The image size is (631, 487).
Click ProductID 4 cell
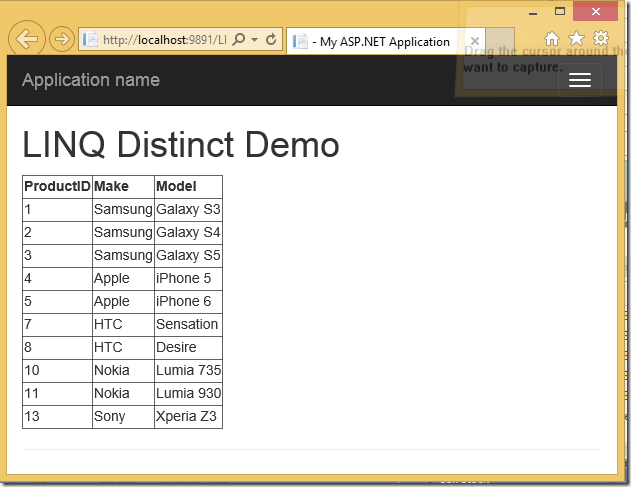[58, 278]
